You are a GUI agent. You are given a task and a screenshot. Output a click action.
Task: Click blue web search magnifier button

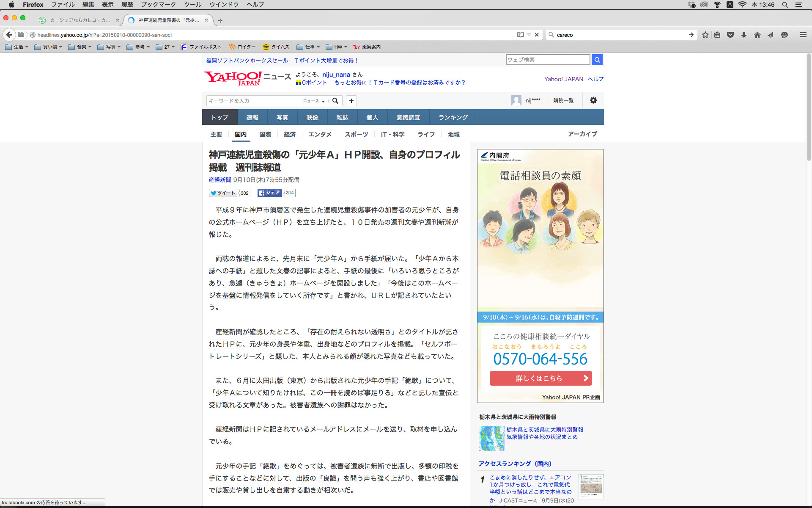(x=597, y=60)
